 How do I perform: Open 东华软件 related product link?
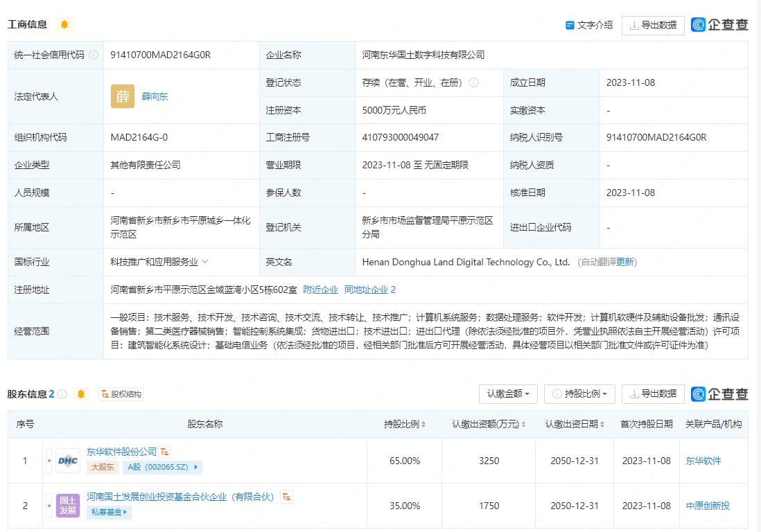click(x=703, y=461)
